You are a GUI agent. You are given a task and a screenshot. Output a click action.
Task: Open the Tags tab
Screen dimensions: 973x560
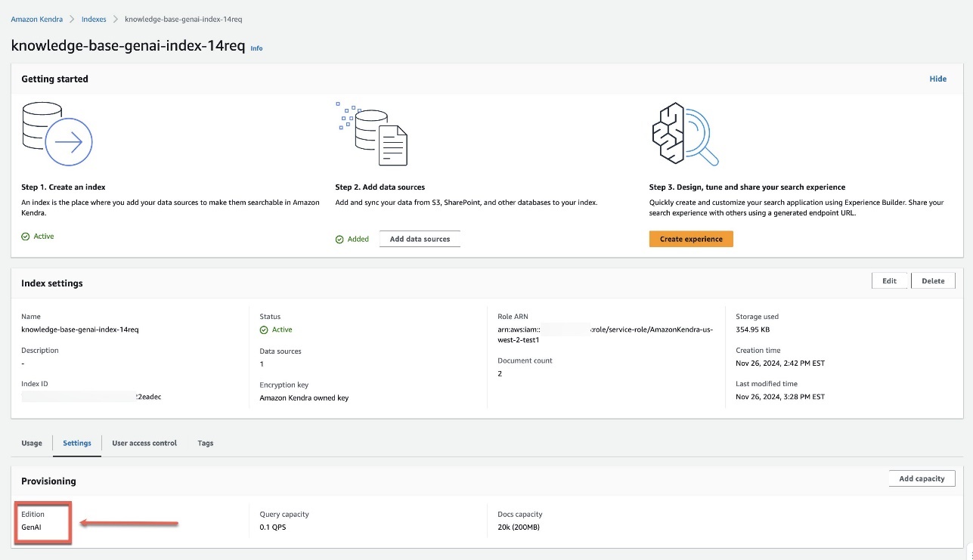tap(206, 443)
